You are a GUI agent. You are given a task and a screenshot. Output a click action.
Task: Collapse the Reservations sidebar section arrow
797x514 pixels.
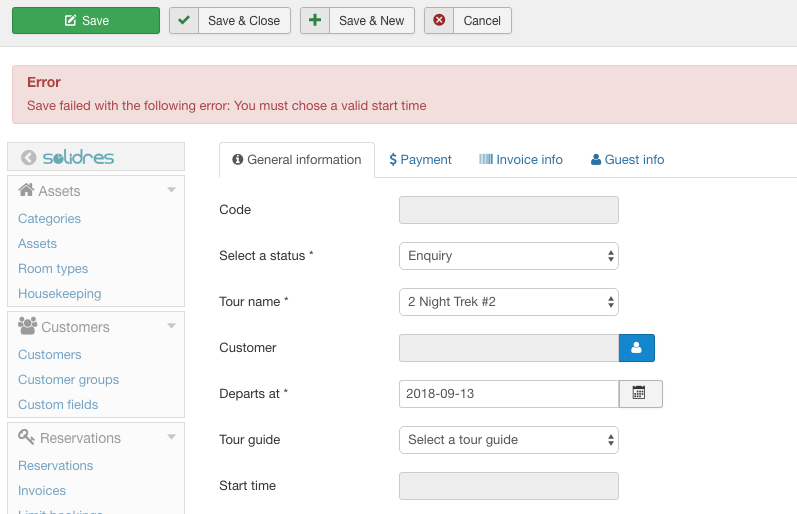[x=171, y=437]
